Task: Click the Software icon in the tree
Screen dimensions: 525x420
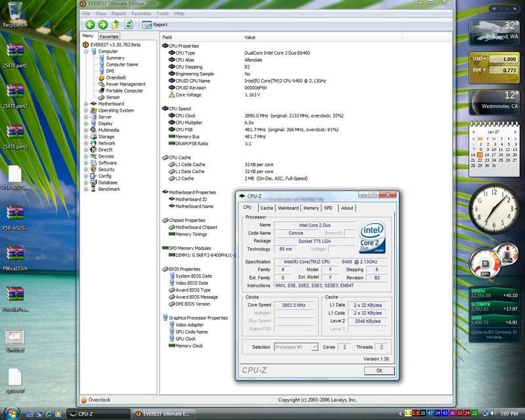Action: [x=93, y=163]
